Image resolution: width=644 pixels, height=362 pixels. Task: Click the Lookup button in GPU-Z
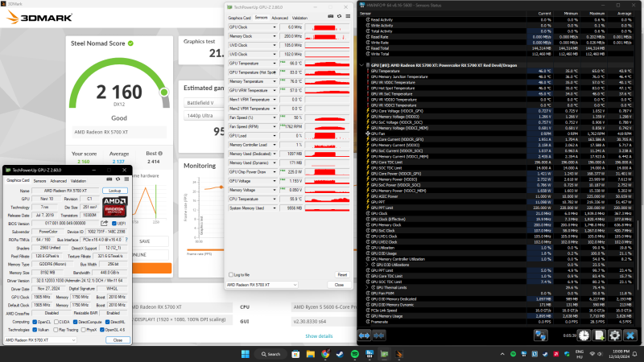click(x=115, y=191)
